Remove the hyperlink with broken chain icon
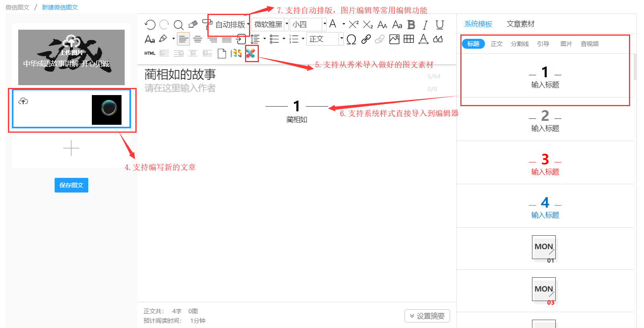Viewport: 644px width, 328px height. (x=380, y=39)
